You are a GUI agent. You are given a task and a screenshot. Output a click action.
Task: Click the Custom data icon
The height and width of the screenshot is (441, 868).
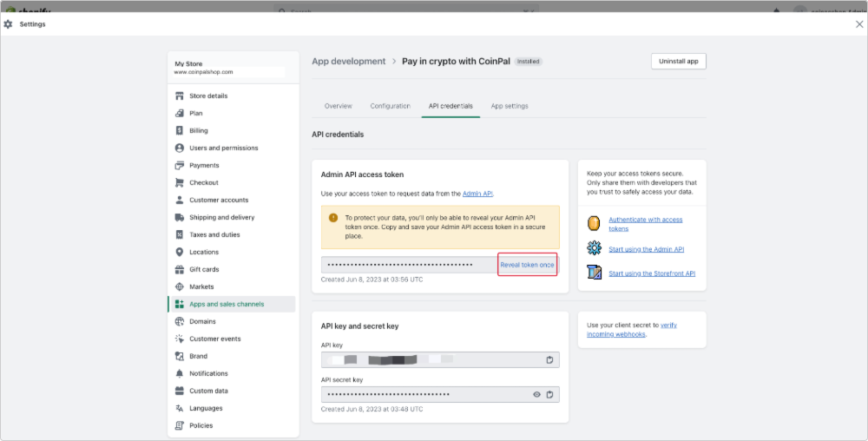(180, 391)
